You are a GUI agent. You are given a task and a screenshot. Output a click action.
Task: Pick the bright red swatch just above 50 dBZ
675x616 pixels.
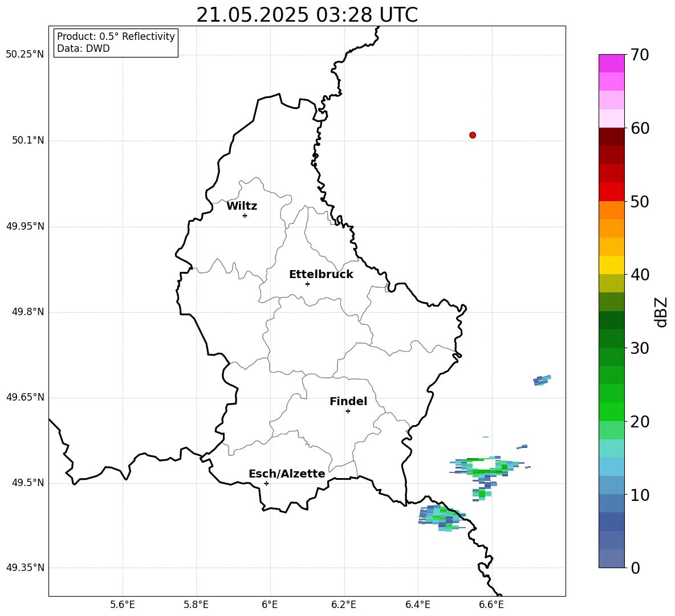612,192
